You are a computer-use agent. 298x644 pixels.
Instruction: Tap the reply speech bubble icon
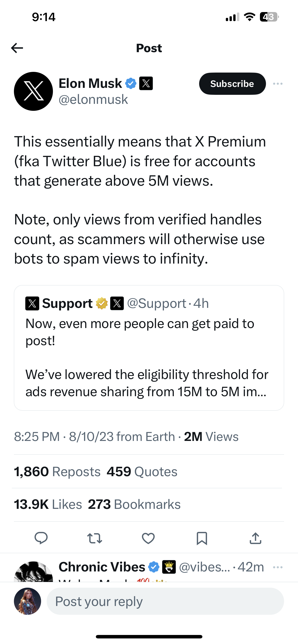click(x=41, y=538)
